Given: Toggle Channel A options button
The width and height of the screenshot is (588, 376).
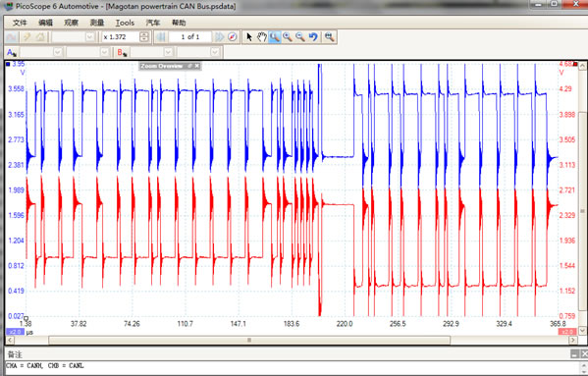Looking at the screenshot, I should [12, 52].
